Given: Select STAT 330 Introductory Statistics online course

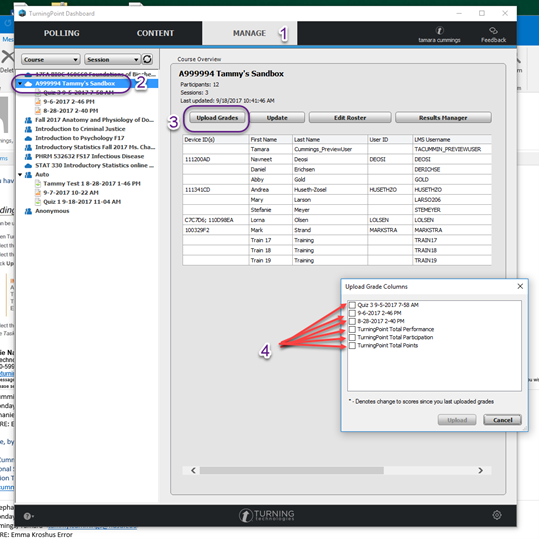Looking at the screenshot, I should click(95, 165).
